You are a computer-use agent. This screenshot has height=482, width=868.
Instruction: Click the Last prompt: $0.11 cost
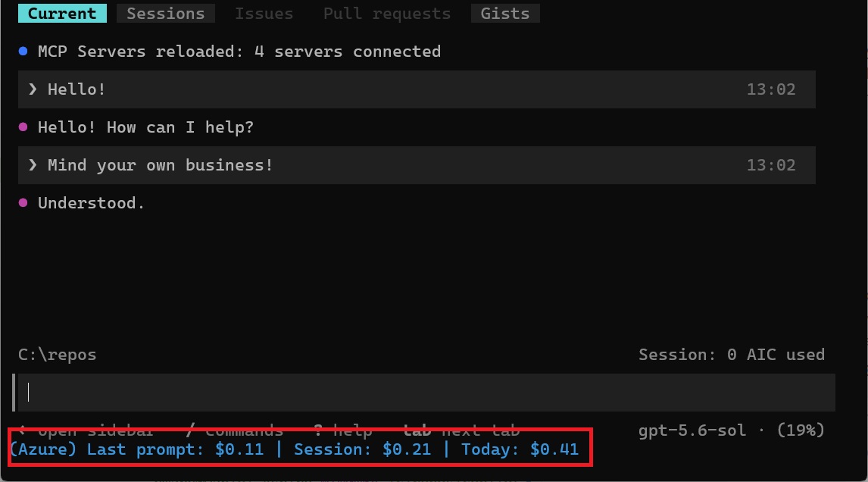coord(175,449)
